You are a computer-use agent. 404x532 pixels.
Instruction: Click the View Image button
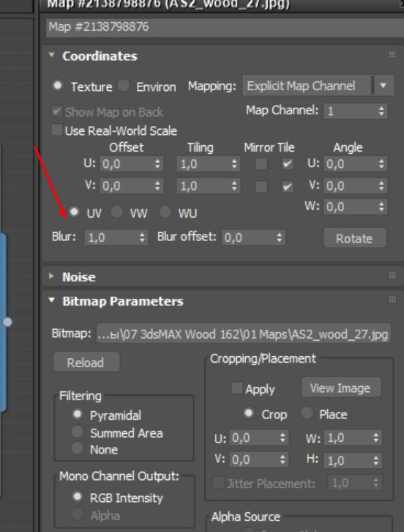click(x=341, y=388)
